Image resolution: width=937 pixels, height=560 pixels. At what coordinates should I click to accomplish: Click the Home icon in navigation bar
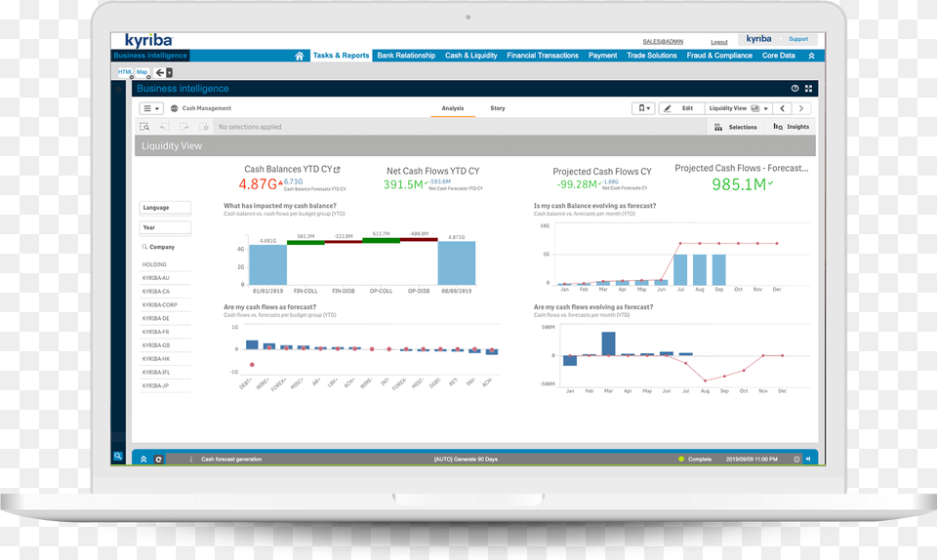coord(300,56)
